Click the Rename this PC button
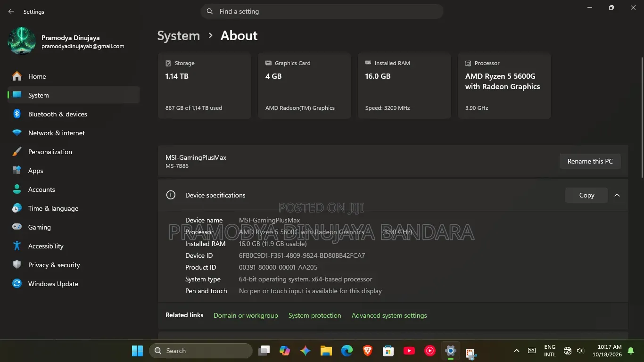Image resolution: width=644 pixels, height=362 pixels. click(590, 161)
